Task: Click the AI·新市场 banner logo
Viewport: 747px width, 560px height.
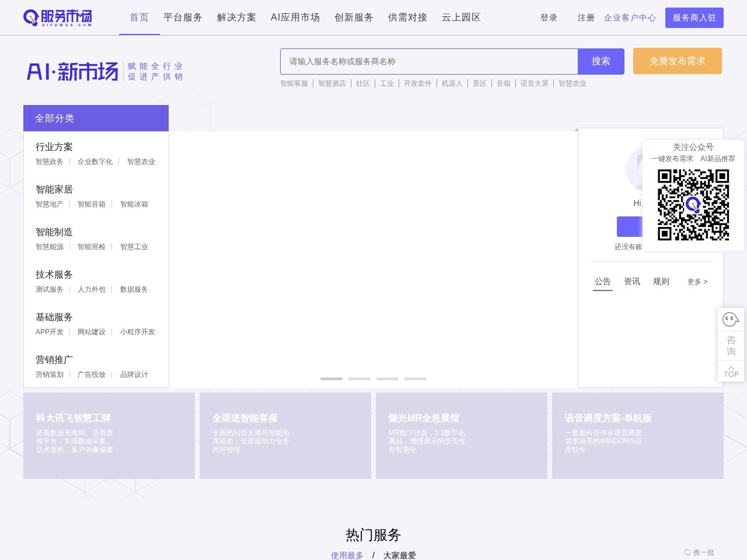Action: tap(72, 71)
